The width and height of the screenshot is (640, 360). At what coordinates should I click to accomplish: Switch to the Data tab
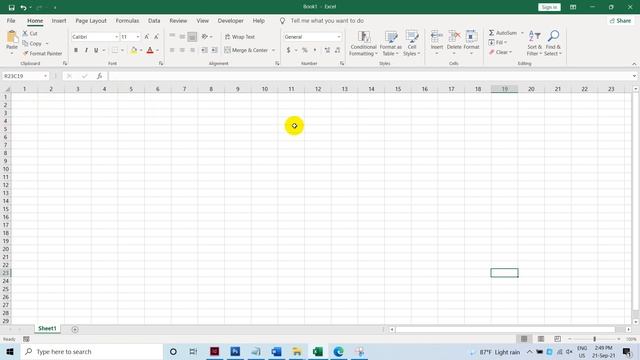click(154, 21)
